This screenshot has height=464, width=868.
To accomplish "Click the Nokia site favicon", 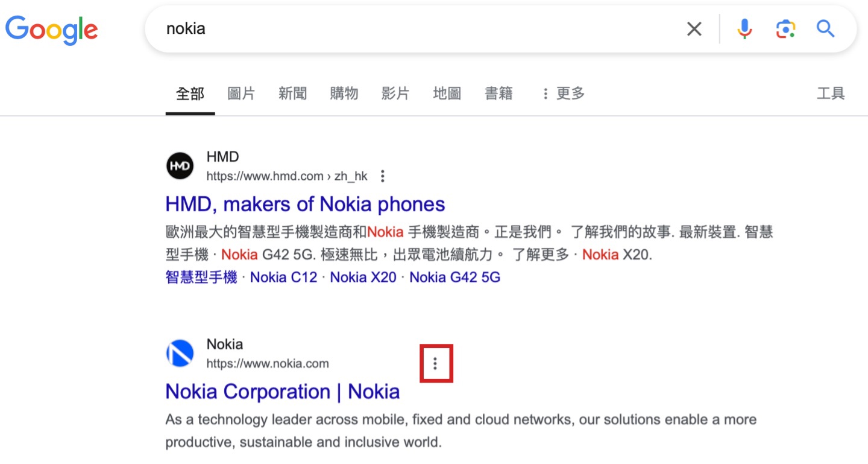I will tap(180, 354).
